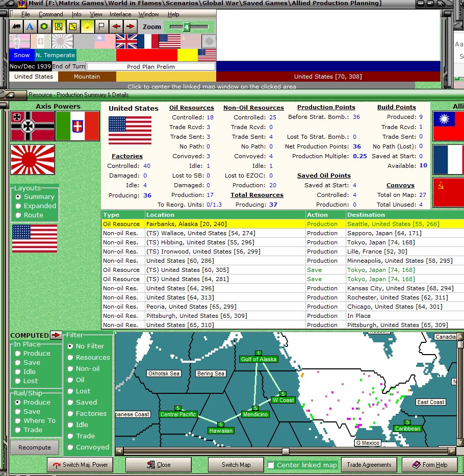Click the Gulf of Alaska label on the map
The height and width of the screenshot is (476, 464).
(259, 359)
